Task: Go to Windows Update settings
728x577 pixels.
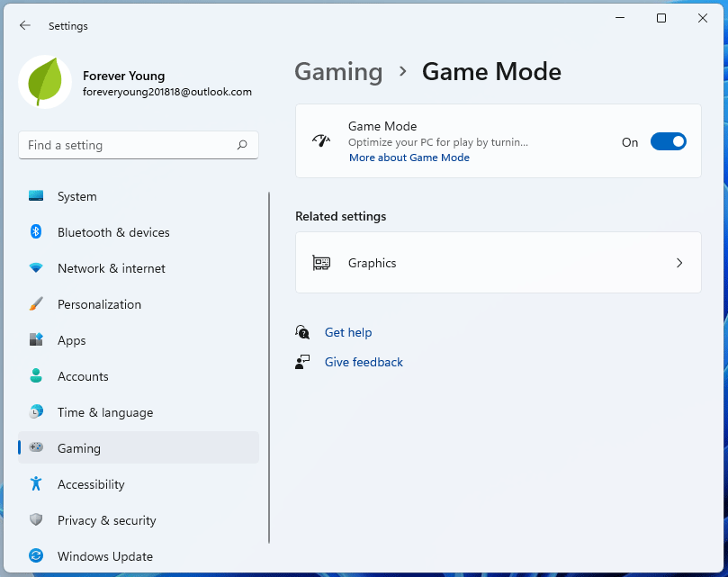Action: 104,556
